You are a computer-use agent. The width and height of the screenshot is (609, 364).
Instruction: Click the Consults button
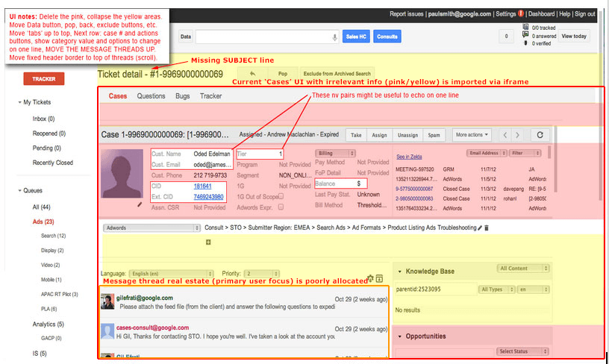point(387,37)
